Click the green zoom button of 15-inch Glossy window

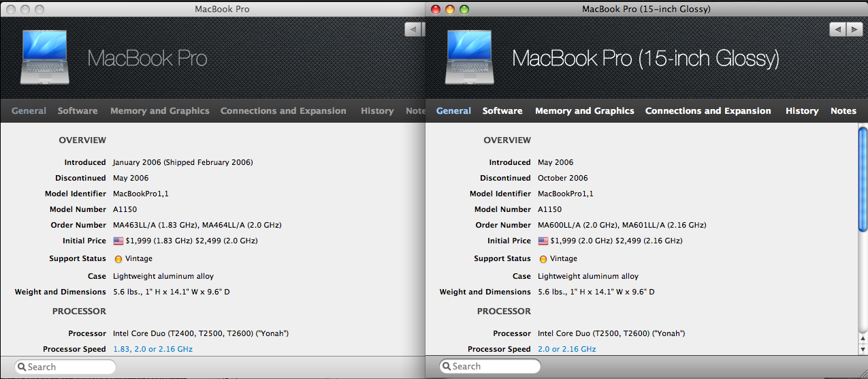465,10
